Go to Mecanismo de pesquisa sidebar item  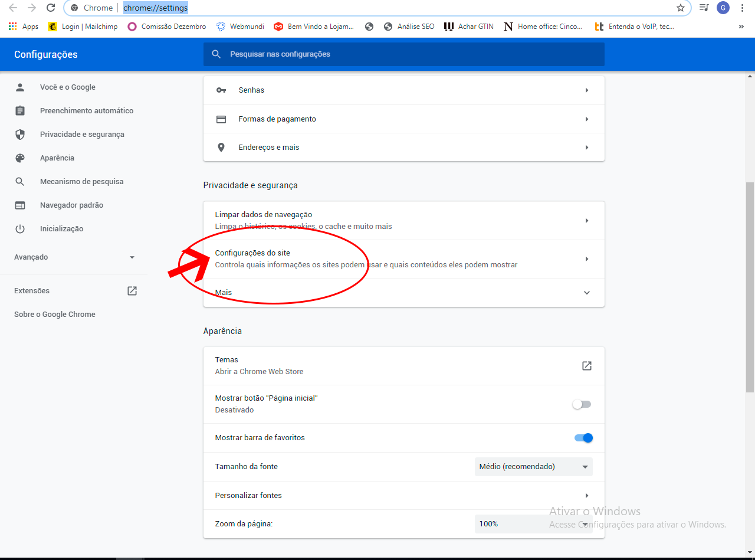coord(81,182)
